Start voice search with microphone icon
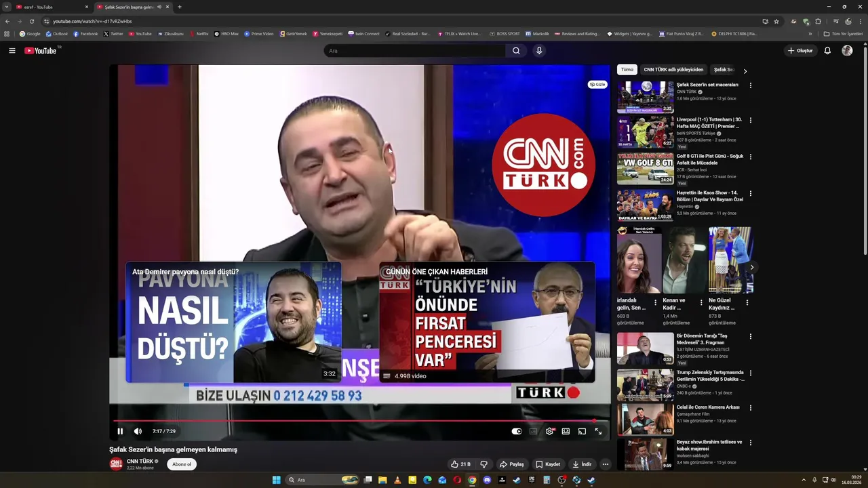Screen dimensions: 868x488 coord(539,51)
